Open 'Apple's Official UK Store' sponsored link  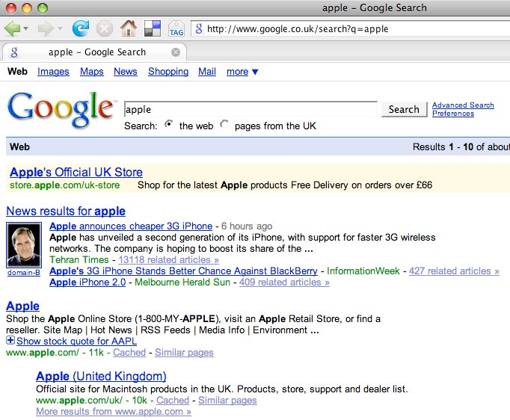(76, 172)
